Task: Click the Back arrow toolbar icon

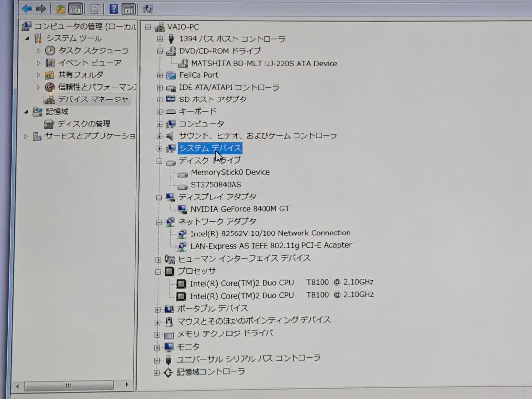Action: click(x=27, y=8)
